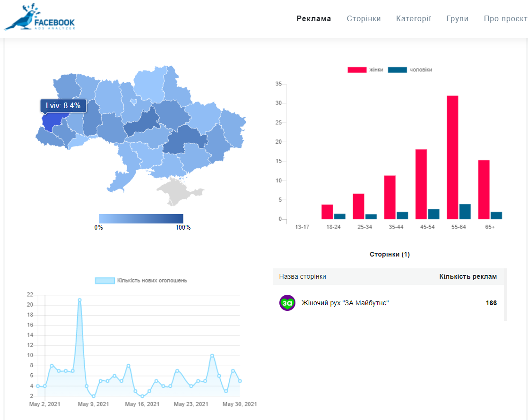Screen dimensions: 528x420
Task: Toggle the чоловіки legend series
Action: pyautogui.click(x=410, y=70)
